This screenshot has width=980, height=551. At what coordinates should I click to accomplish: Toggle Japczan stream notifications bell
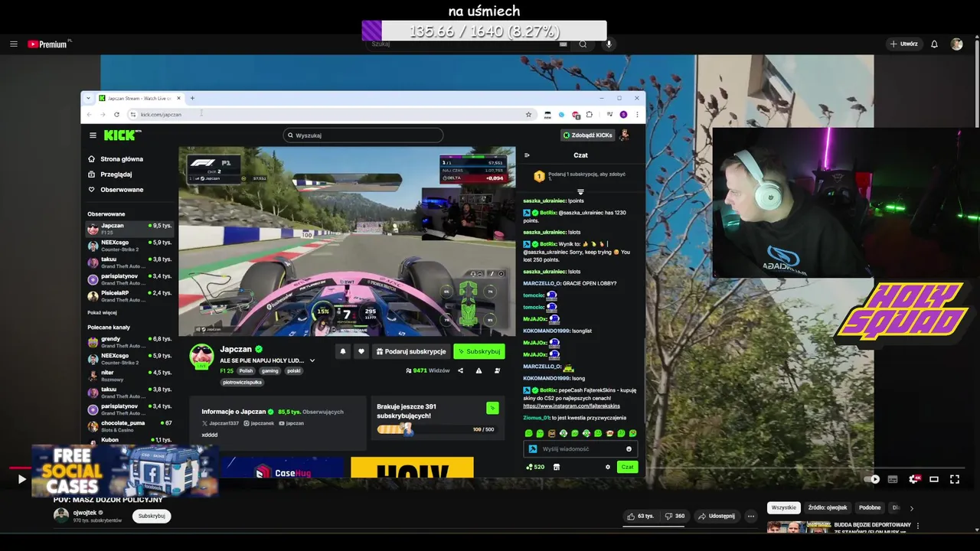(x=343, y=351)
